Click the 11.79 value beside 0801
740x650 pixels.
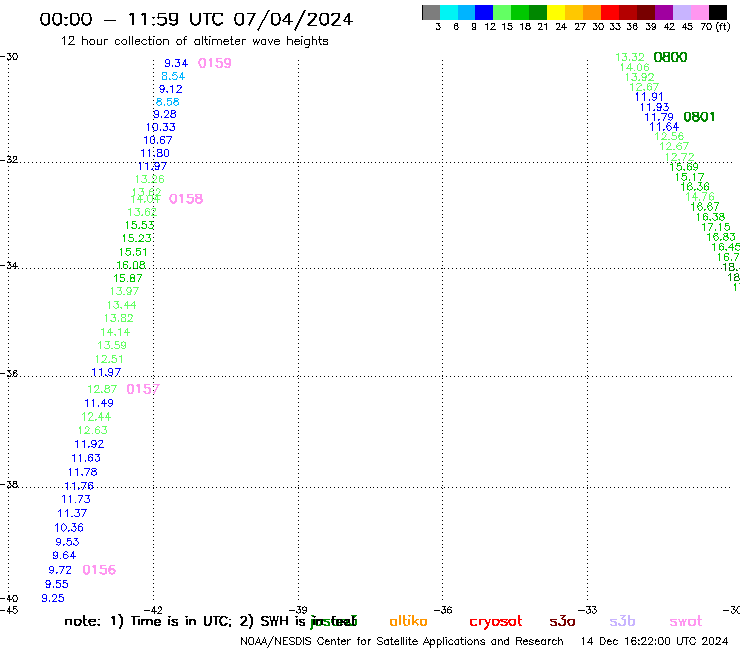point(659,117)
